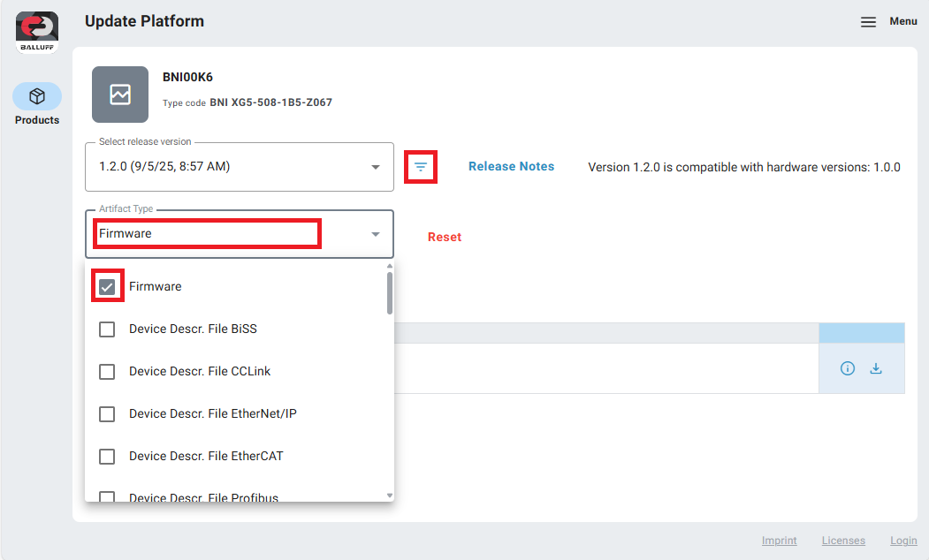The image size is (929, 560).
Task: Uncheck the Firmware checkbox
Action: click(107, 287)
